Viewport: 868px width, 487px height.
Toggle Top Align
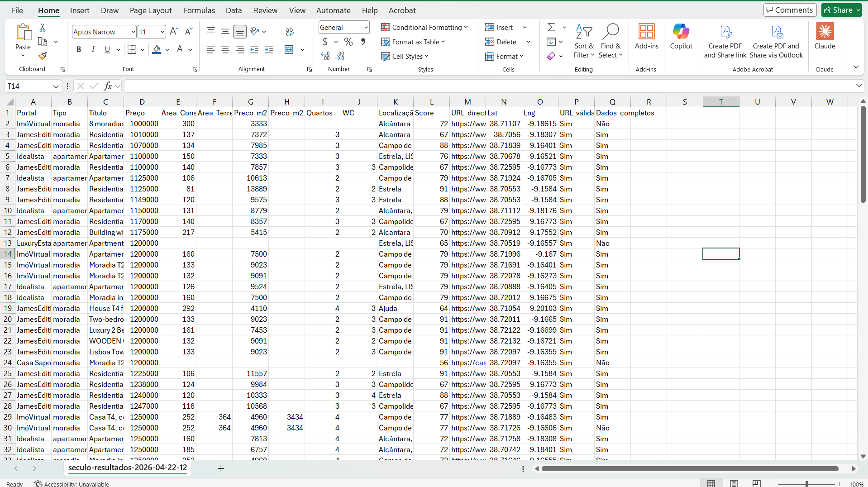click(x=211, y=31)
